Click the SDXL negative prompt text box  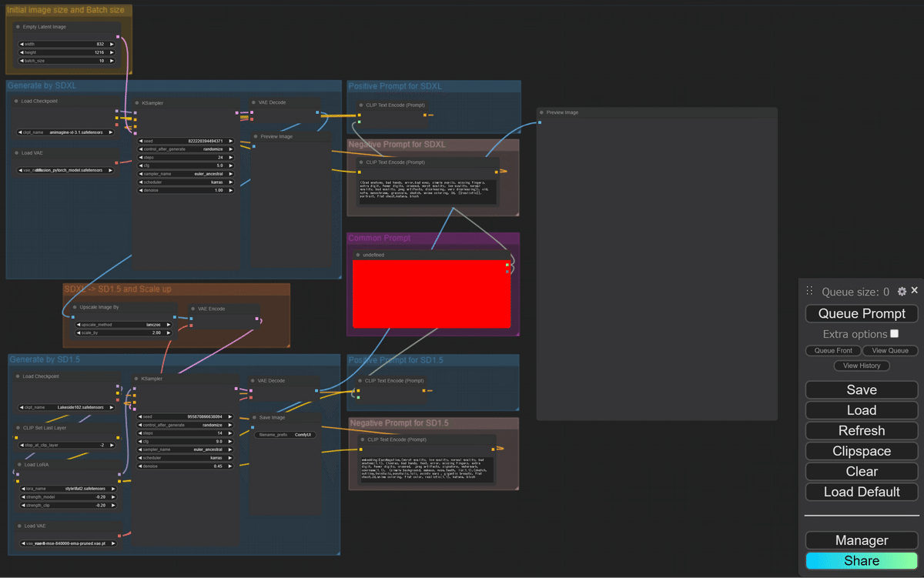click(x=427, y=191)
